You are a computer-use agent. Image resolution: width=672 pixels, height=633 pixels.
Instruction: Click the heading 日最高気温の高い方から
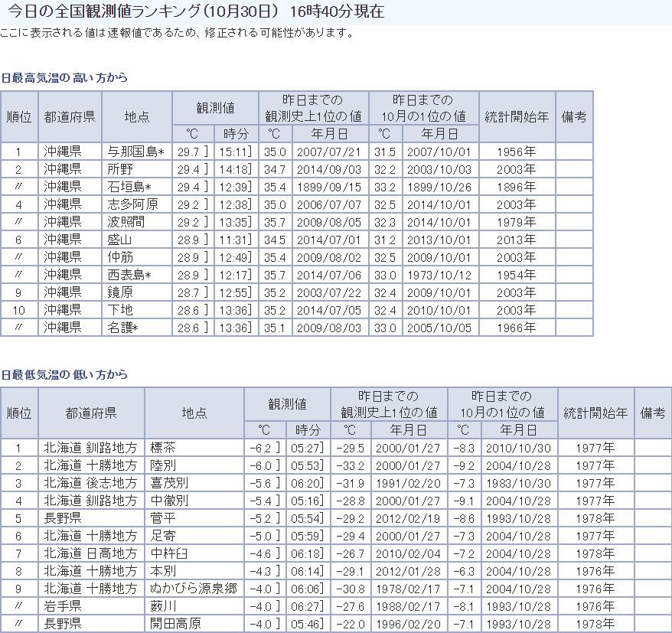click(64, 77)
